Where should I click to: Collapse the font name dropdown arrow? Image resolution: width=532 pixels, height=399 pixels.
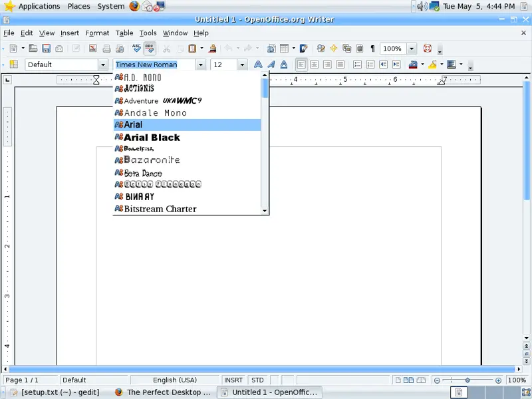(x=201, y=65)
